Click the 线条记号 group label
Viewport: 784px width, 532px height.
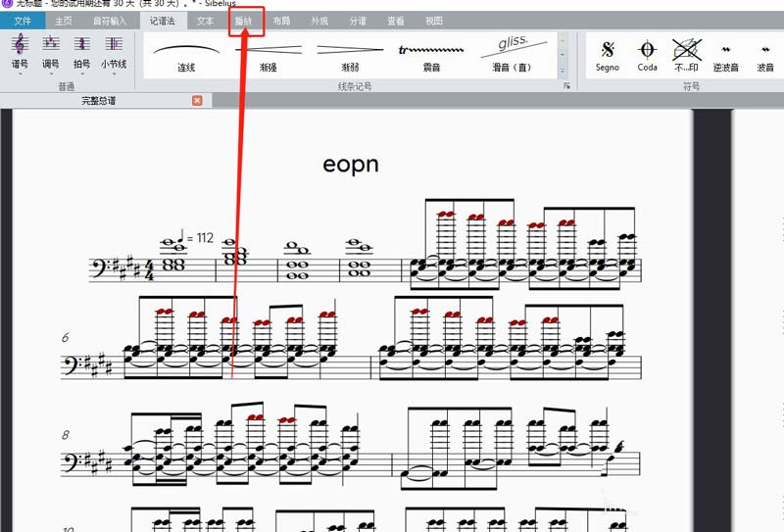click(355, 86)
